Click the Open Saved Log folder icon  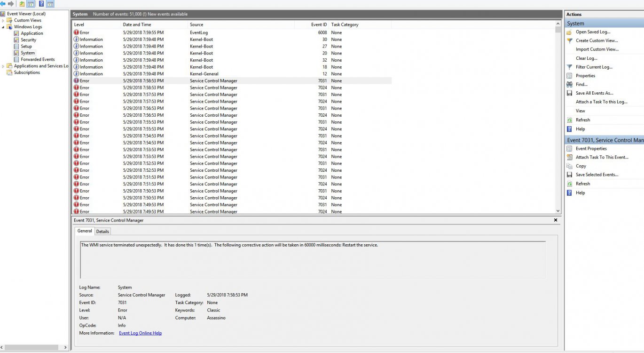[569, 32]
